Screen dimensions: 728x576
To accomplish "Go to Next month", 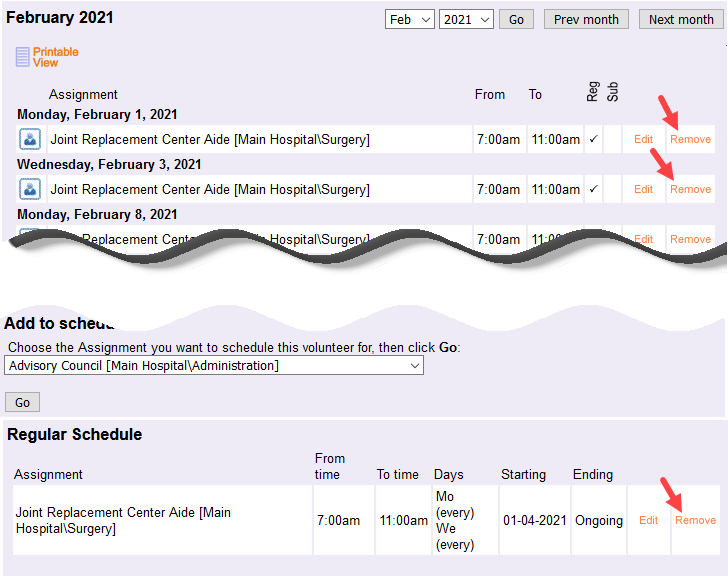I will tap(681, 19).
